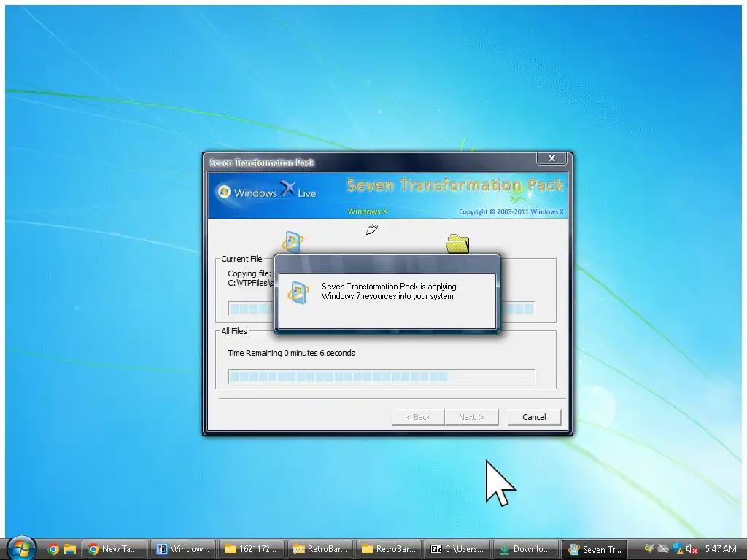Screen dimensions: 747x560
Task: Click the Time Remaining text
Action: coord(291,353)
